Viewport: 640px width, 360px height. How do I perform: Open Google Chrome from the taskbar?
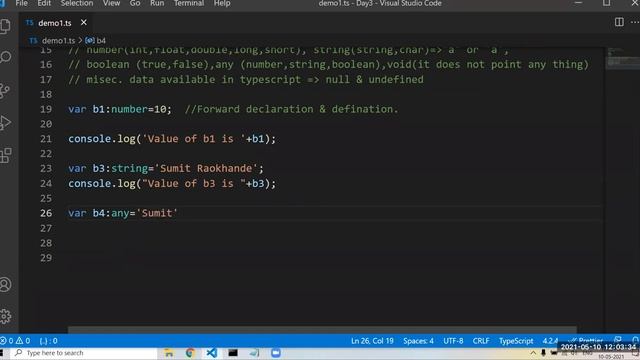point(190,353)
